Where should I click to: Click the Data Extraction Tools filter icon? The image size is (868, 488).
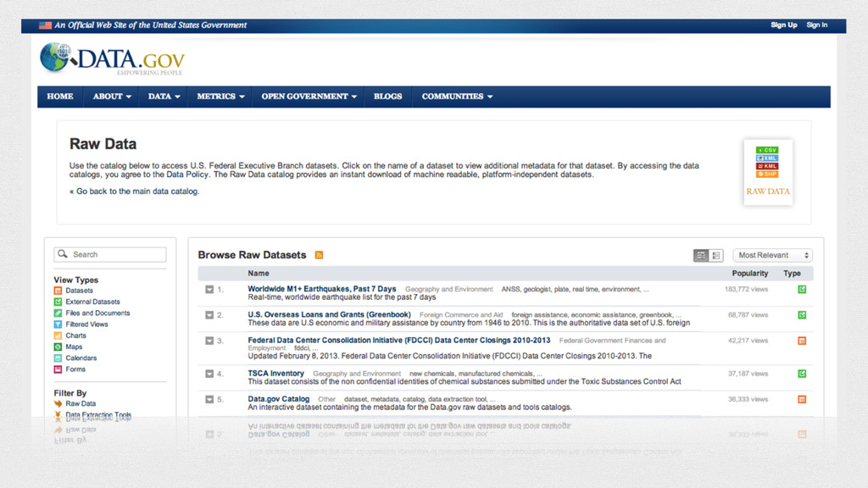point(58,415)
